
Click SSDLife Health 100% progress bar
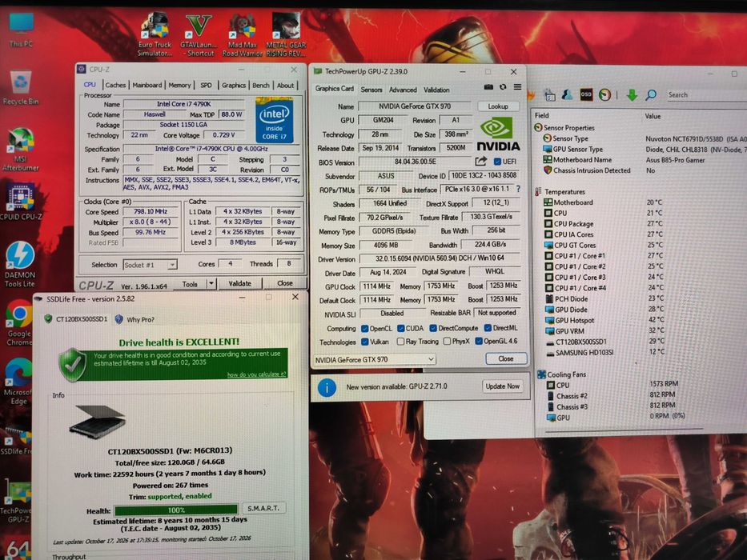(176, 510)
